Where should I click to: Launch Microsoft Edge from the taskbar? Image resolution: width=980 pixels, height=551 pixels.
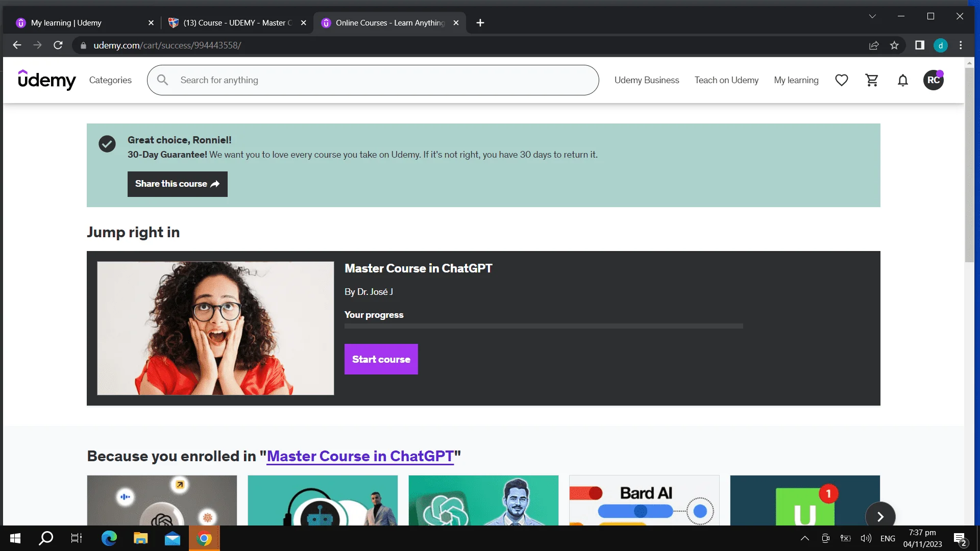click(109, 538)
